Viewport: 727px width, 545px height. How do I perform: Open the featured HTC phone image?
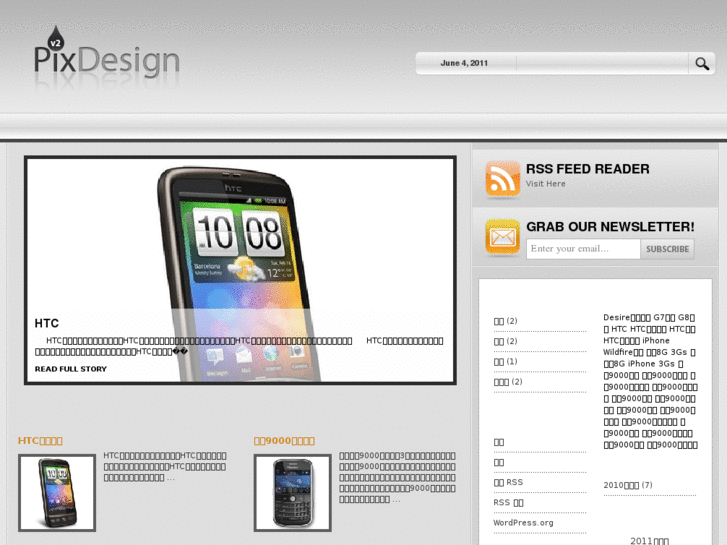point(240,270)
